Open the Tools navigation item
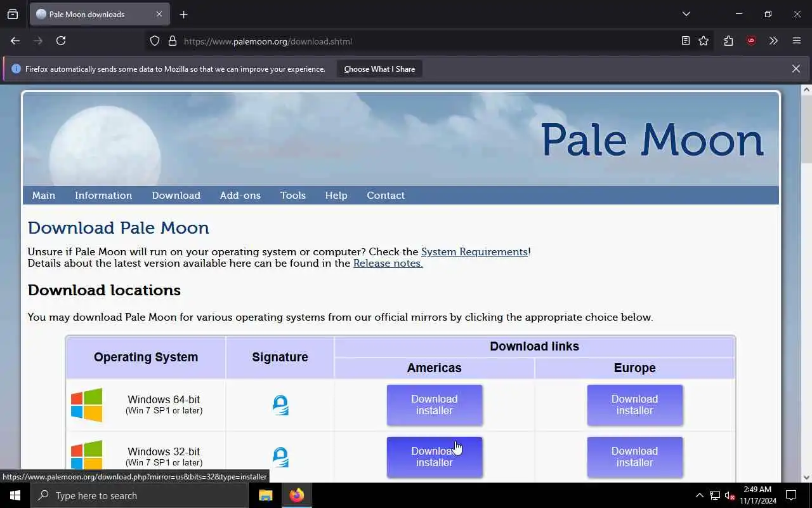Screen dimensions: 812x508 293,195
